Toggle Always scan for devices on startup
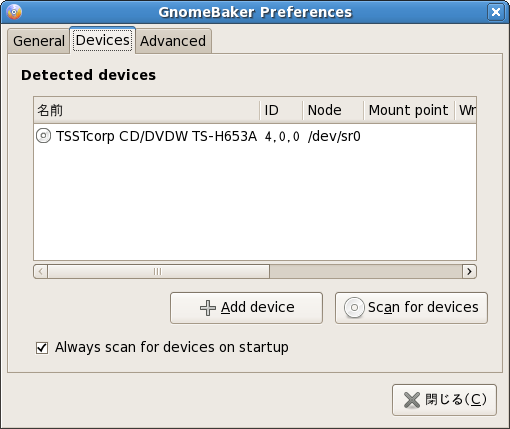 pos(42,348)
